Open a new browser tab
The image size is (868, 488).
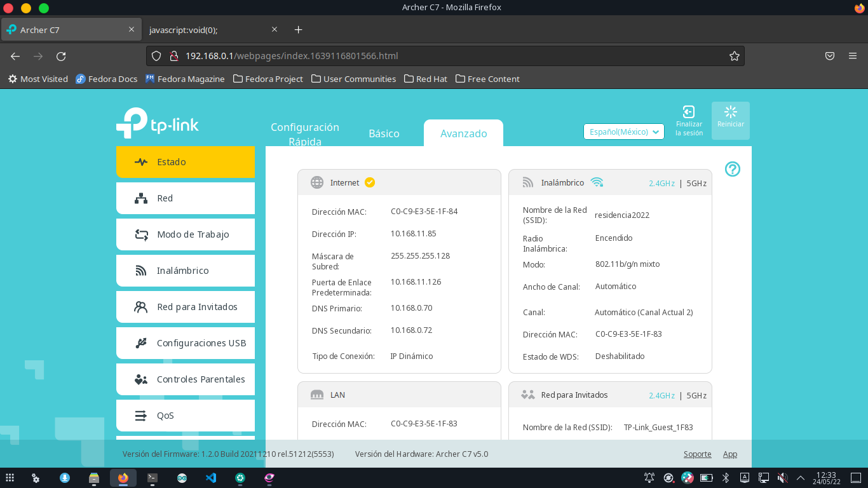(x=299, y=30)
